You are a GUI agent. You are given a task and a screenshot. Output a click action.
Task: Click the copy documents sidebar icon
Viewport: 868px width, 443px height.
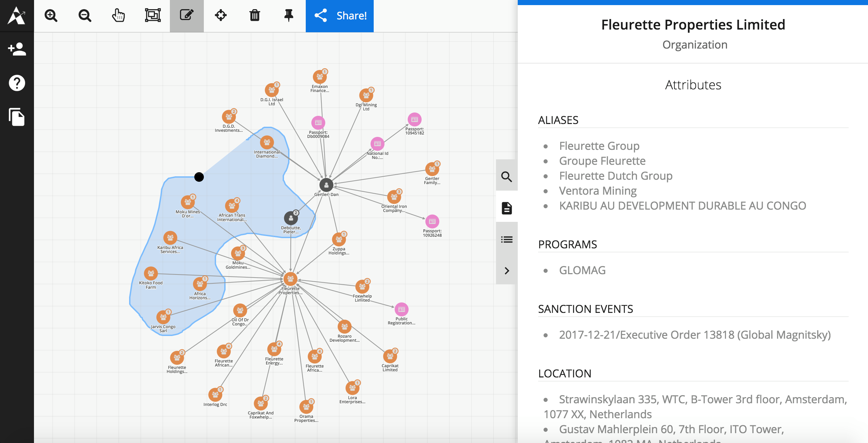17,117
